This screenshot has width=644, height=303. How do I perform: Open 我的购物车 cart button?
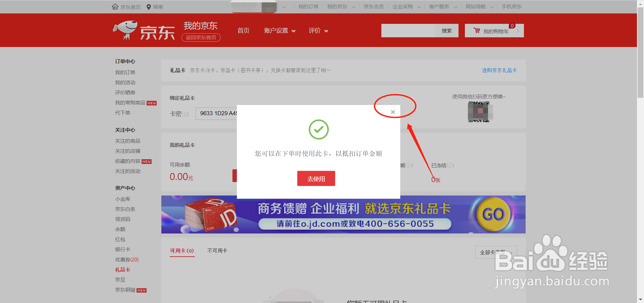pos(494,31)
